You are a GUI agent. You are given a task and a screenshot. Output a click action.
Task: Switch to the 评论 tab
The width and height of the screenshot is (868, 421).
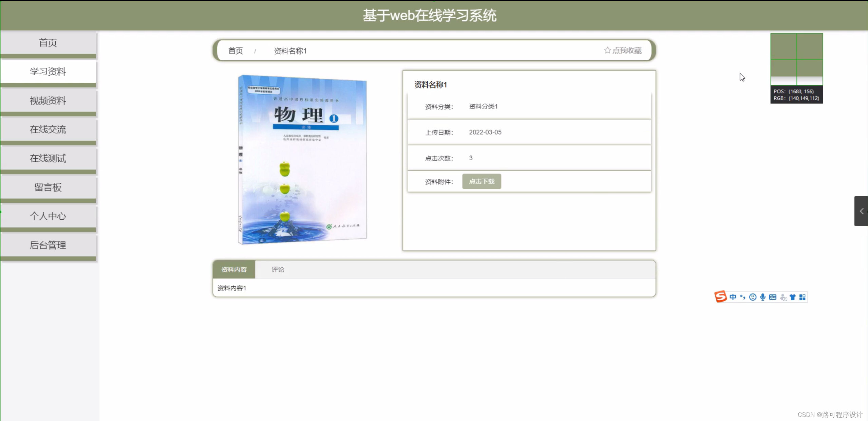[278, 269]
